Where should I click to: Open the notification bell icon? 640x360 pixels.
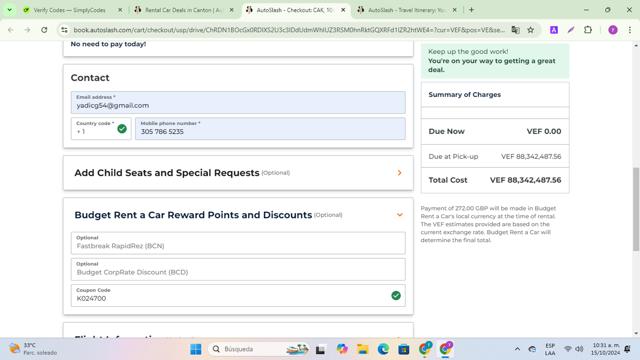coord(627,349)
